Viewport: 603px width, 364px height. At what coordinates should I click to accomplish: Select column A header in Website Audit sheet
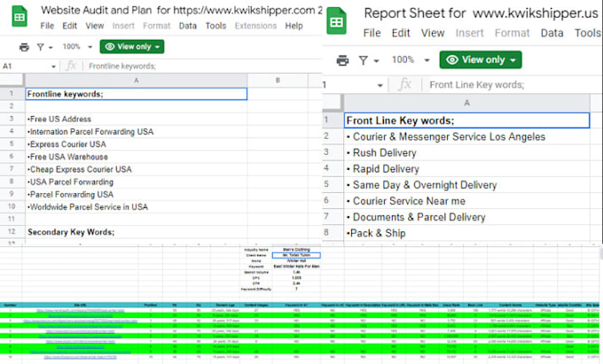coord(137,81)
